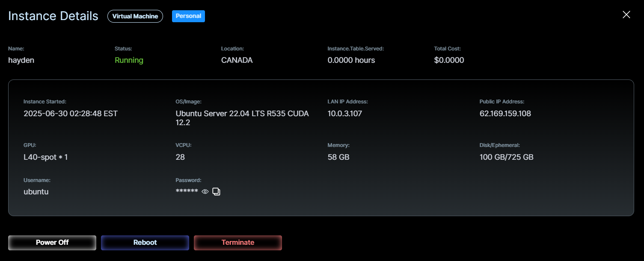Click the VCPU count 28
Image resolution: width=644 pixels, height=261 pixels.
180,157
